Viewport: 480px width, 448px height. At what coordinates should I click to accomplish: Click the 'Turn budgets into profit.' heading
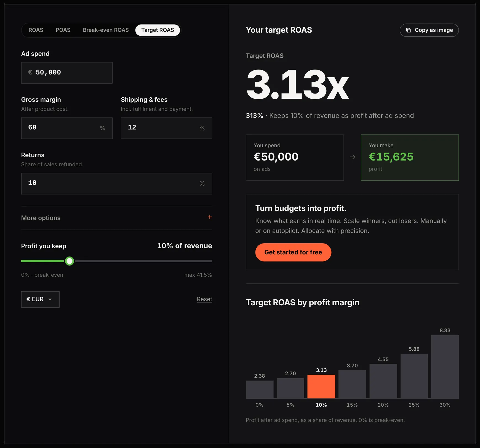(x=301, y=208)
